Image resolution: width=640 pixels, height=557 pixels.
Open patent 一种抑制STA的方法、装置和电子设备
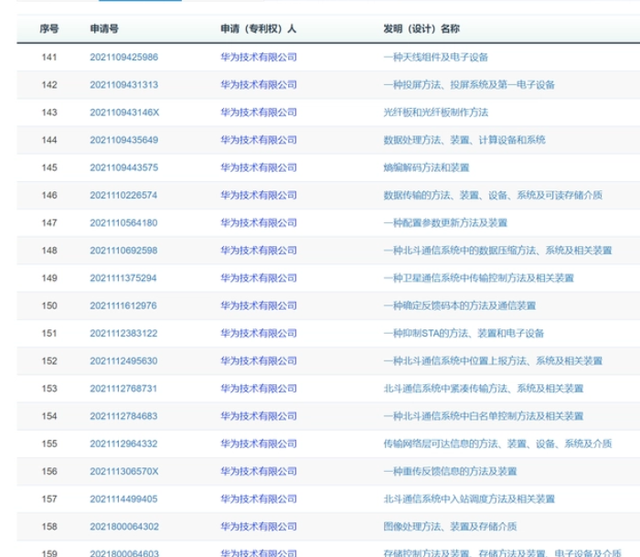(464, 333)
